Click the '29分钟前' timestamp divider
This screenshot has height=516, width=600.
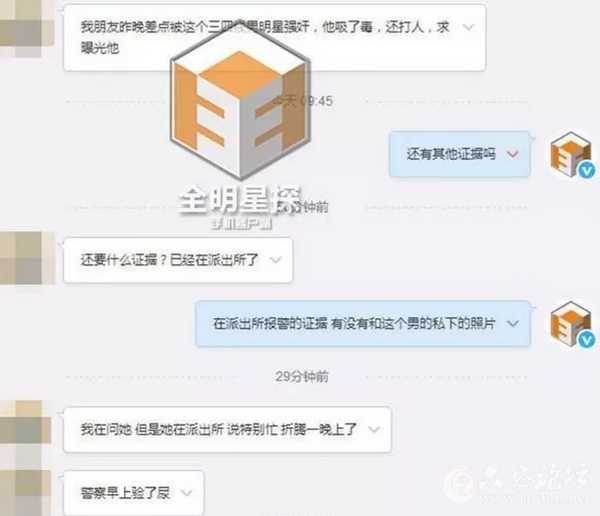302,377
